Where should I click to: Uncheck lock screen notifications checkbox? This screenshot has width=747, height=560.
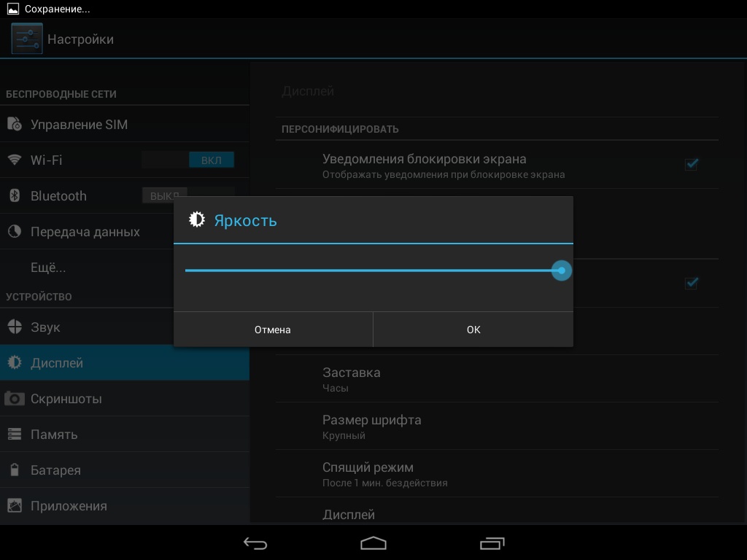(691, 165)
